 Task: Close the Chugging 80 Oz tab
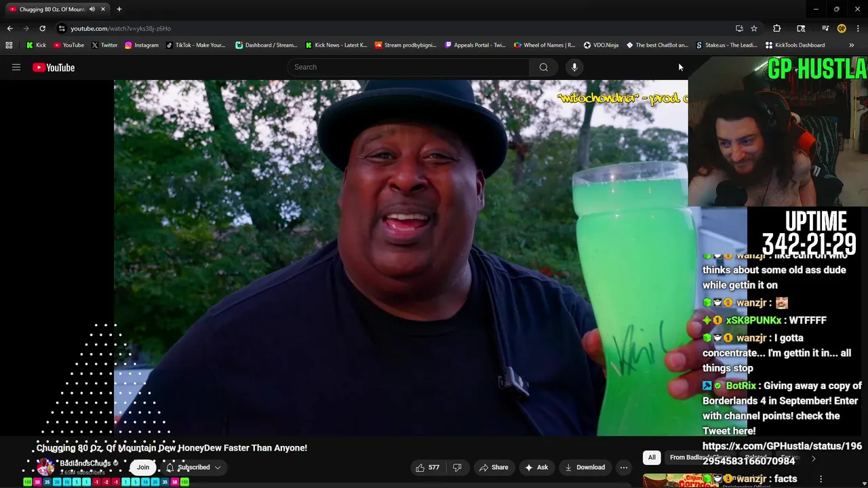point(103,9)
